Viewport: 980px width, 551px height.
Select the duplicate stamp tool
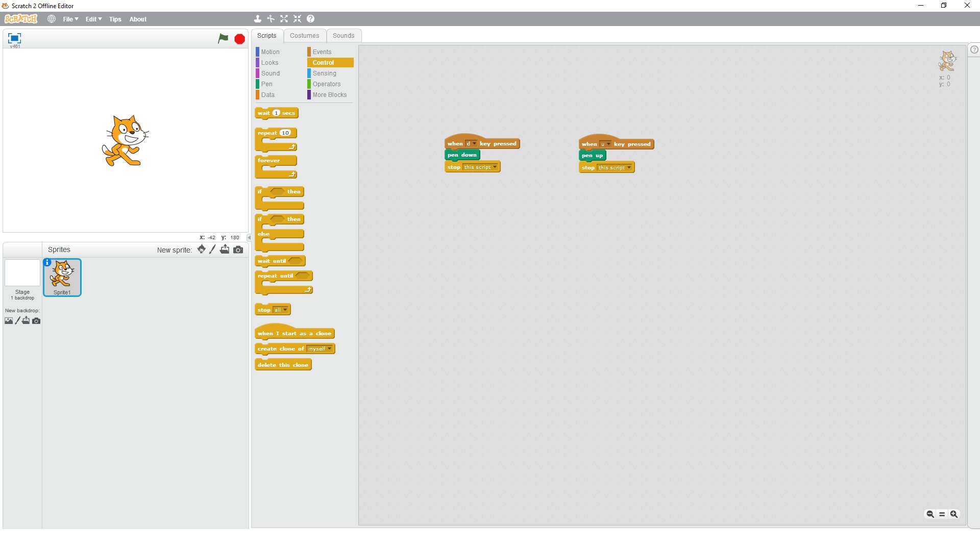tap(257, 19)
